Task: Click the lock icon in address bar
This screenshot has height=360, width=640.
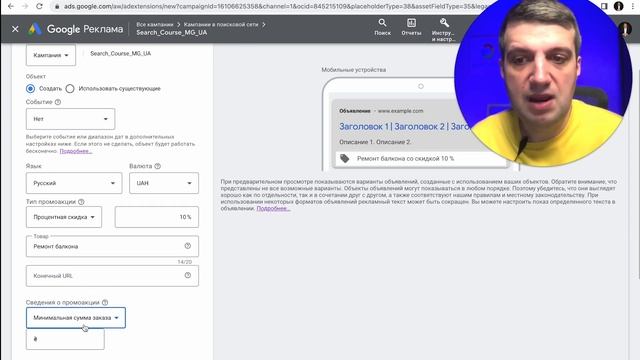Action: (x=57, y=7)
